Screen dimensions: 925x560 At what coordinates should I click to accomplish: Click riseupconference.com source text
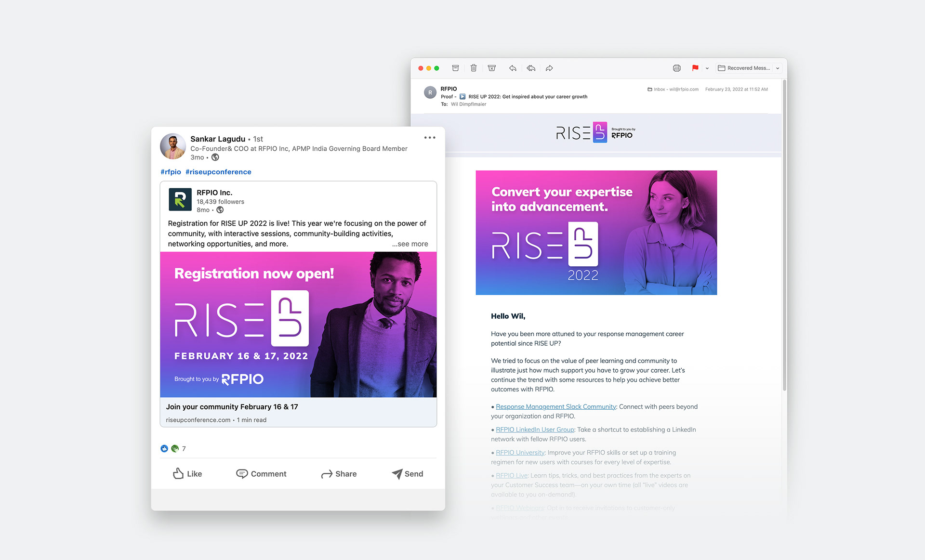pos(198,420)
